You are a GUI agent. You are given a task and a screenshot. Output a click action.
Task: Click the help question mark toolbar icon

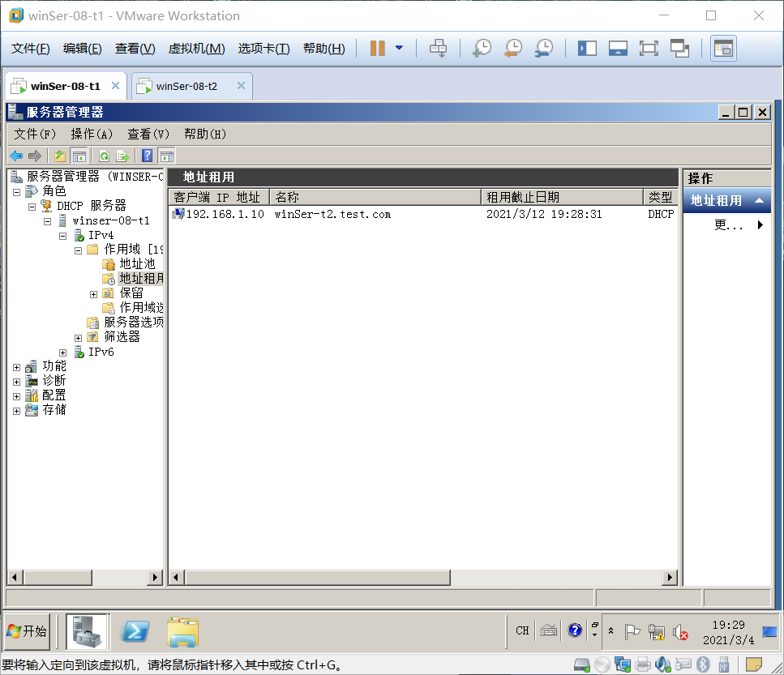[x=147, y=156]
